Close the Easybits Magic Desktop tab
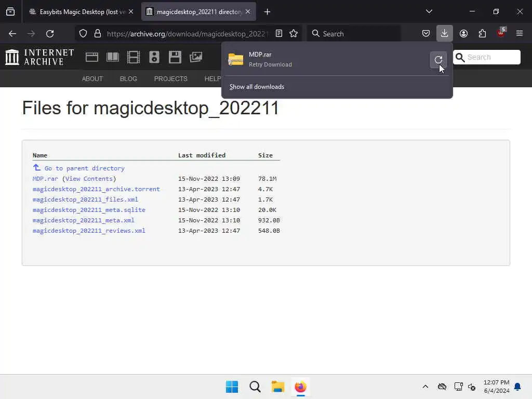 point(131,11)
